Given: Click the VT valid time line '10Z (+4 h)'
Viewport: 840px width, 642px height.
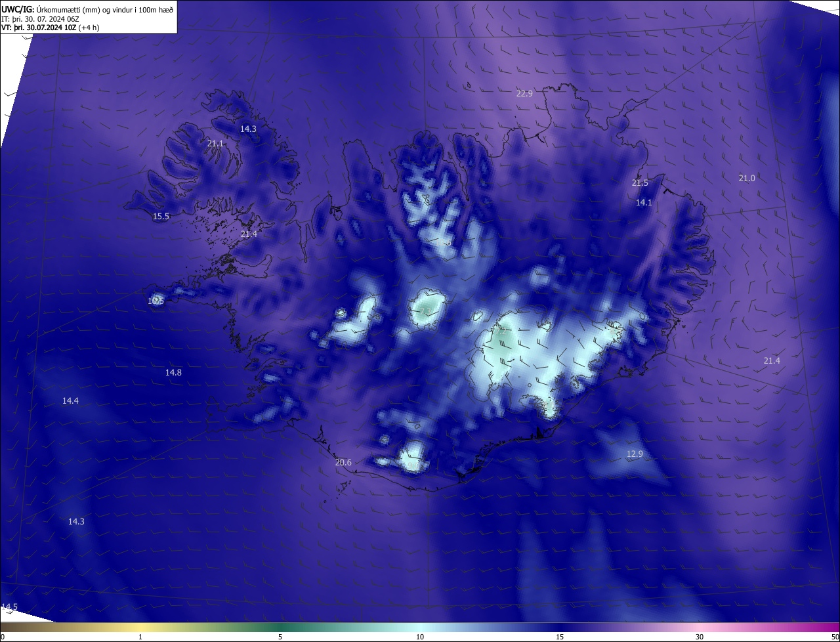Looking at the screenshot, I should point(51,28).
